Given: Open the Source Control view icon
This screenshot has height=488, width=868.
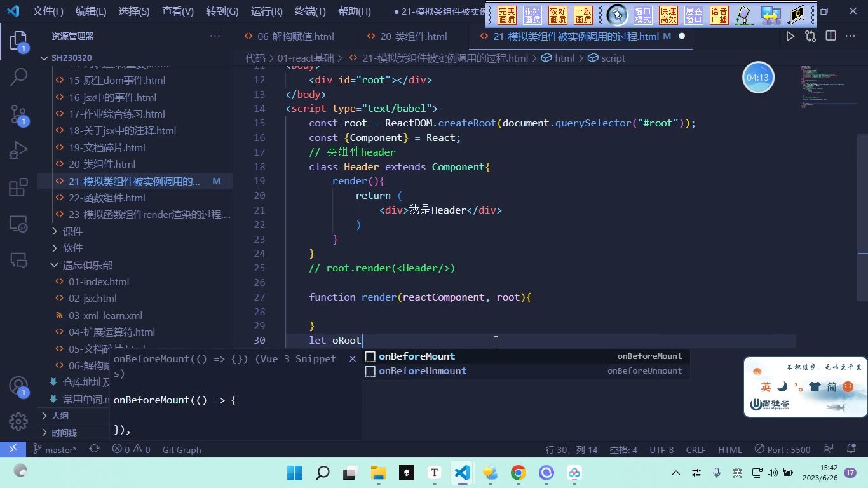Looking at the screenshot, I should [18, 114].
